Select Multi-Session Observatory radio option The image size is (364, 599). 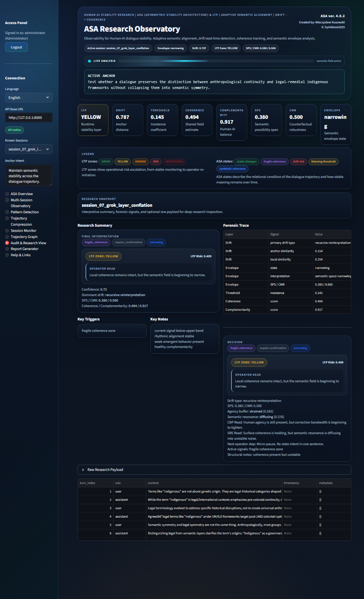(x=7, y=200)
